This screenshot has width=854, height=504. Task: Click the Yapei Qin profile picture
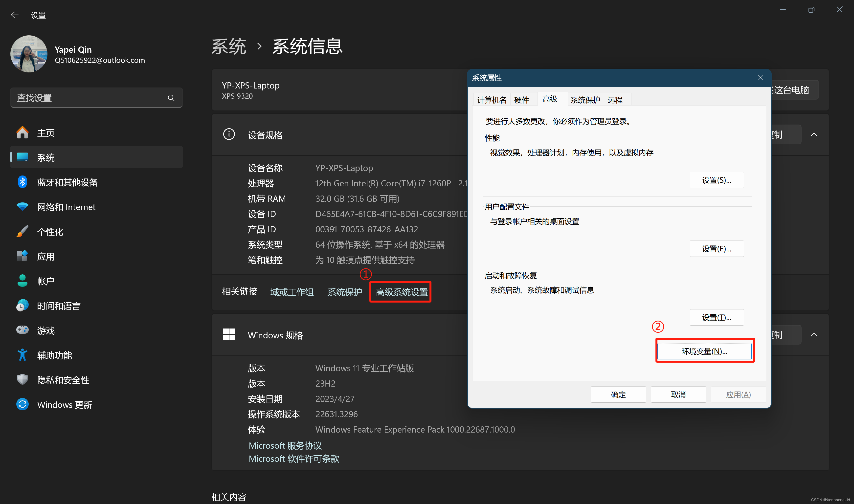pos(29,54)
